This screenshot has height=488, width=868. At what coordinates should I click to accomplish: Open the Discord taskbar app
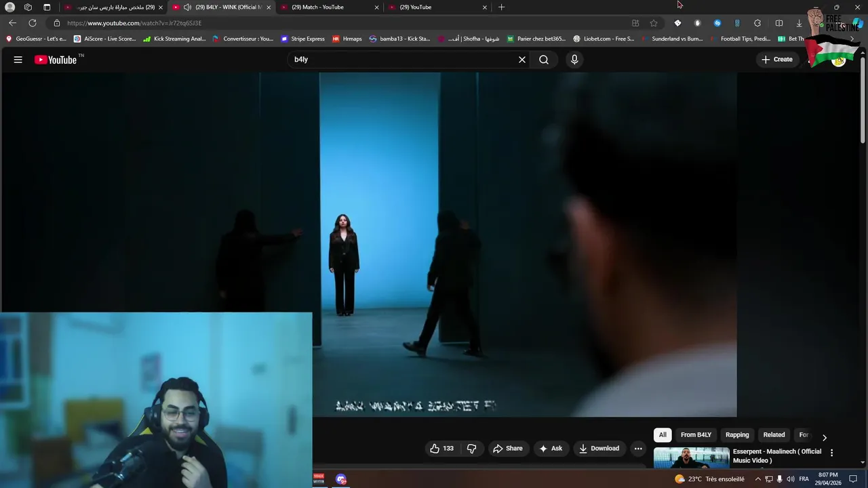pos(341,479)
